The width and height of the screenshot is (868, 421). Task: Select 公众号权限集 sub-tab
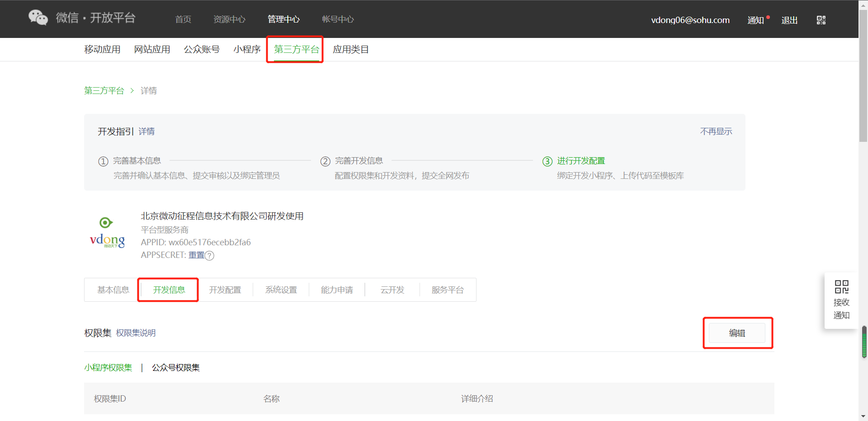[x=175, y=368]
